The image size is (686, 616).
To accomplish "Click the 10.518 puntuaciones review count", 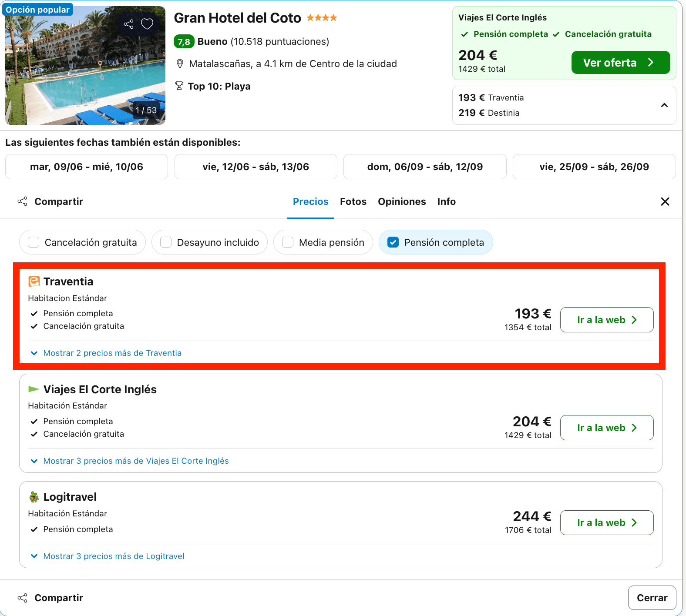I will click(x=279, y=42).
